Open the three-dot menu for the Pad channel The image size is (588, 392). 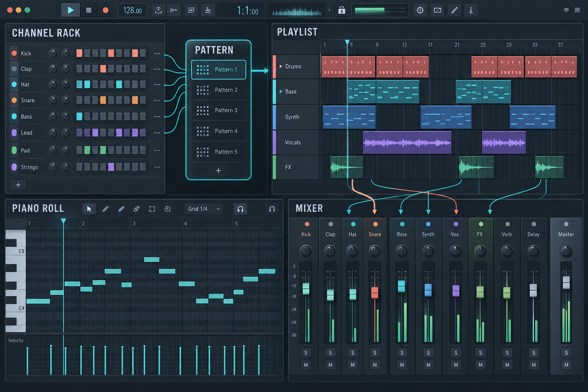coord(157,150)
